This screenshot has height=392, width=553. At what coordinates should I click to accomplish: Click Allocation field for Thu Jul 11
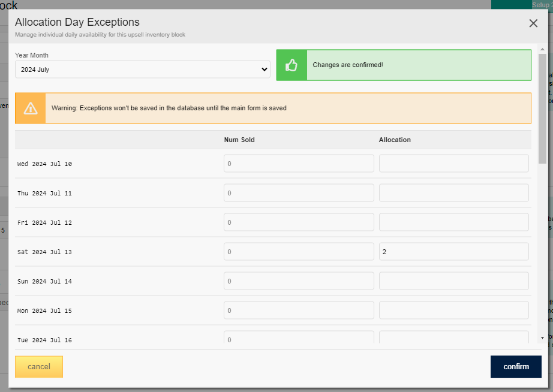tap(454, 193)
